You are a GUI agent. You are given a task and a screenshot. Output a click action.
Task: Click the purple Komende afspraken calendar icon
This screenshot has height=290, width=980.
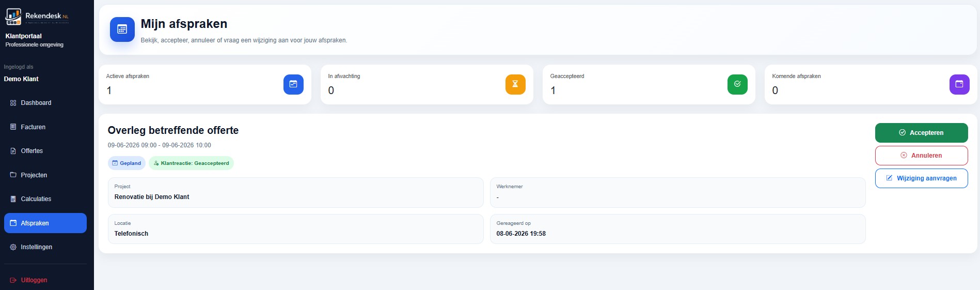959,84
